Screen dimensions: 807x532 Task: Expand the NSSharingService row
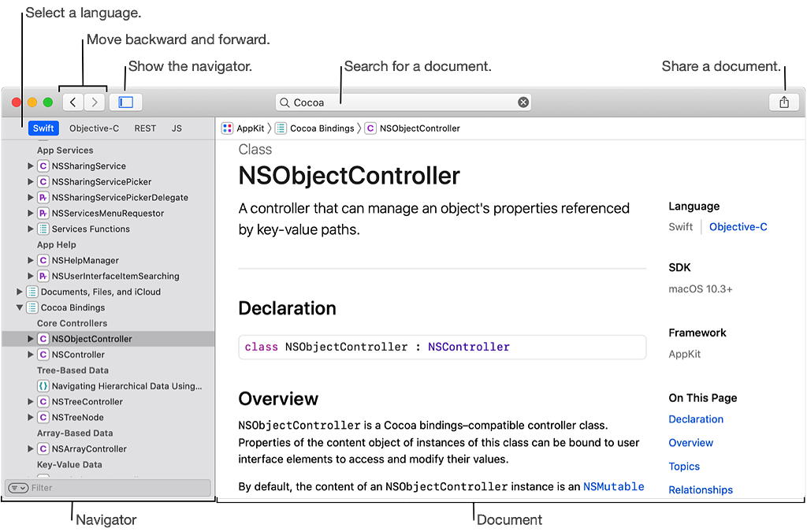(31, 166)
